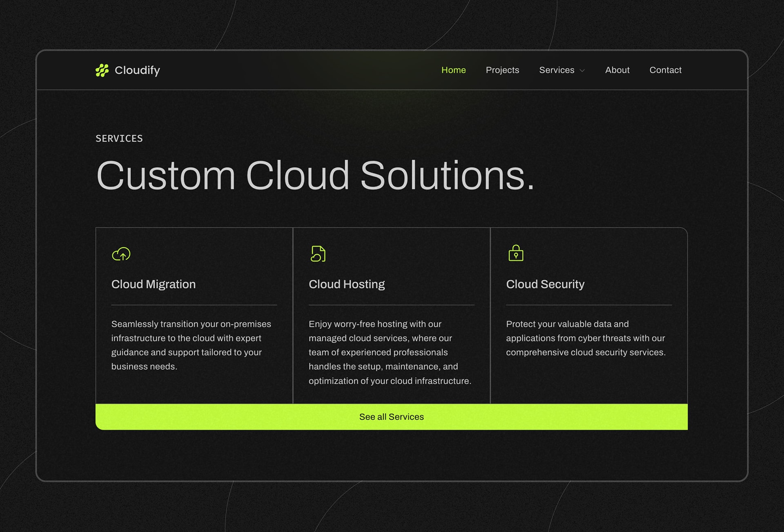Navigate to the About page
The width and height of the screenshot is (784, 532).
pyautogui.click(x=617, y=70)
